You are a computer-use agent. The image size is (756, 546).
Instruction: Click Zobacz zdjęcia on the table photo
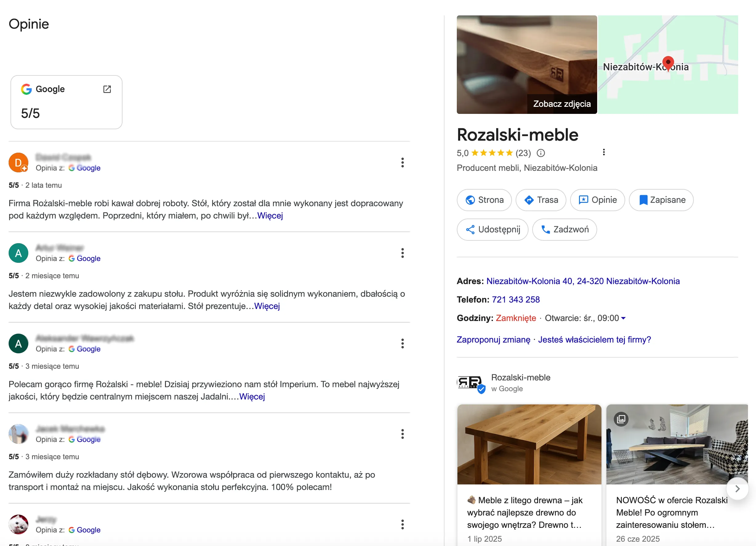pyautogui.click(x=562, y=104)
